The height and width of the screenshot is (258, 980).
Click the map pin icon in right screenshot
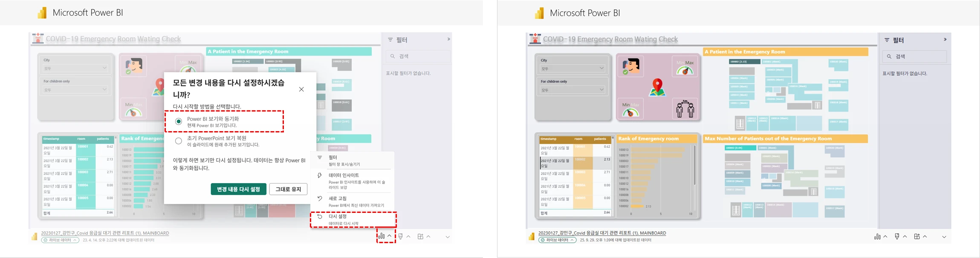pyautogui.click(x=657, y=87)
